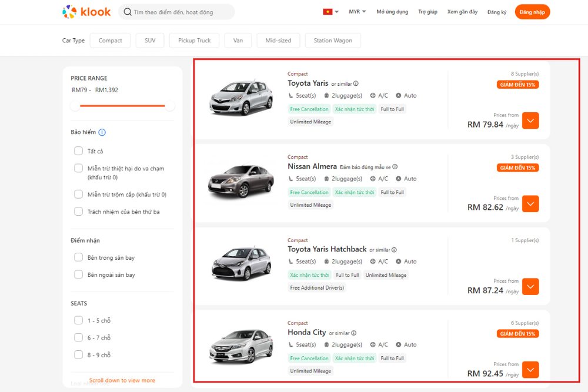588x392 pixels.
Task: Expand Honda City supplier prices arrow
Action: click(x=530, y=370)
